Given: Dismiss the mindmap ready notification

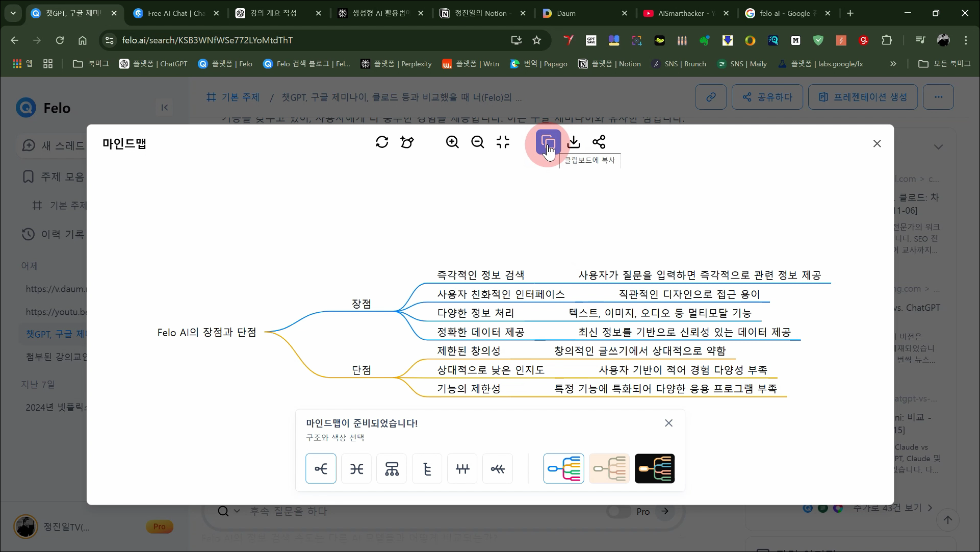Looking at the screenshot, I should 668,423.
